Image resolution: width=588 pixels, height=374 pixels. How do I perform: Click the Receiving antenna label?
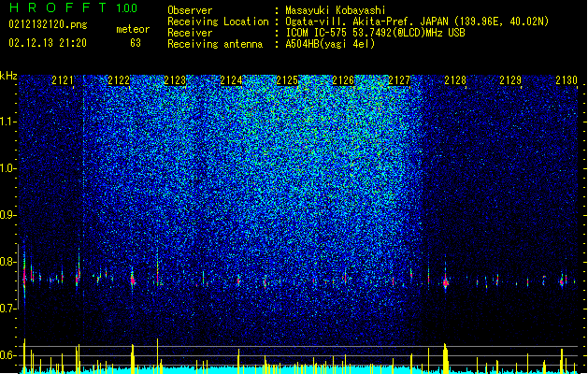click(215, 44)
